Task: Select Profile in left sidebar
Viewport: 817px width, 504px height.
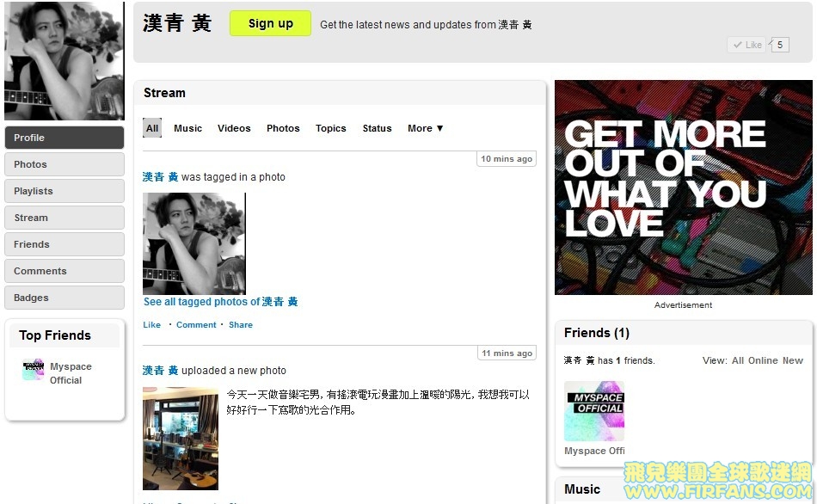Action: point(64,138)
